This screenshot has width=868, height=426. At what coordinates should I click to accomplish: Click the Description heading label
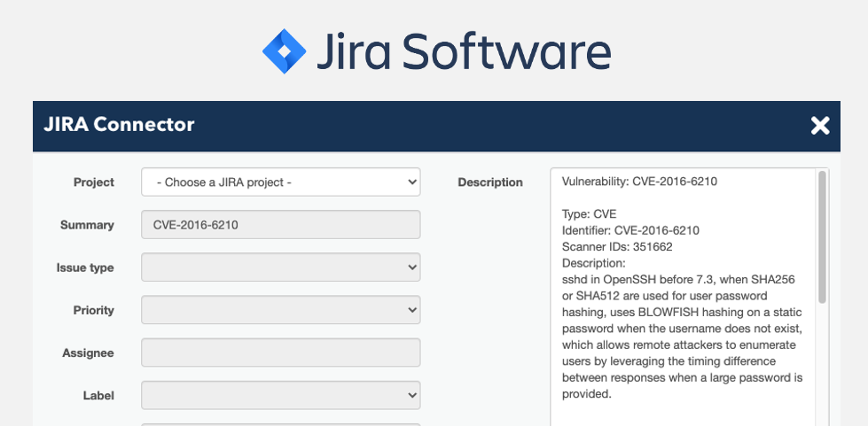[x=490, y=182]
